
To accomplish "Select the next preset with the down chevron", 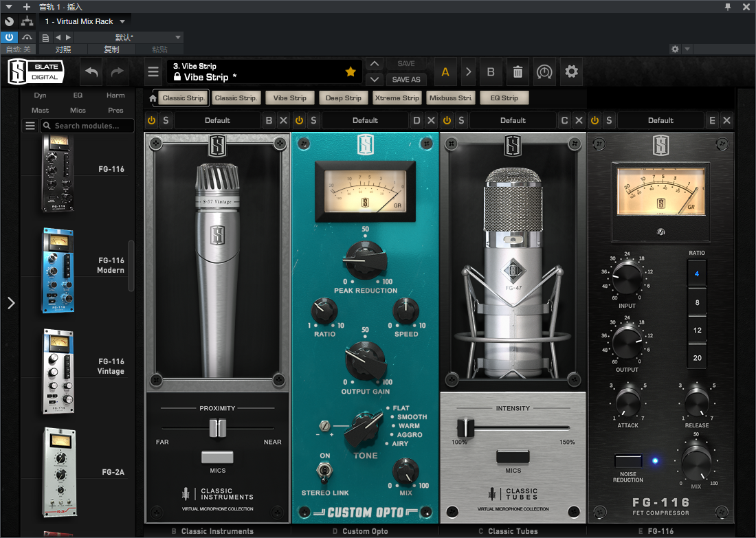I will (x=375, y=79).
